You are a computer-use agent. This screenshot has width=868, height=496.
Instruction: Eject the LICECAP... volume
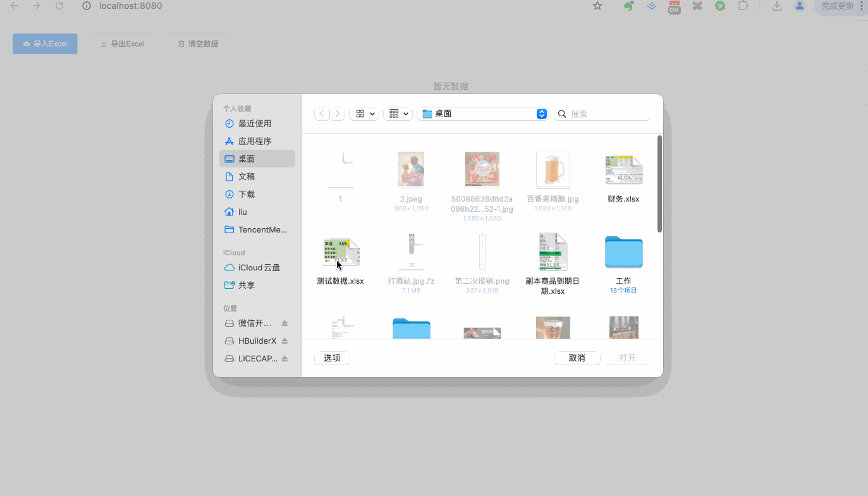pos(284,358)
